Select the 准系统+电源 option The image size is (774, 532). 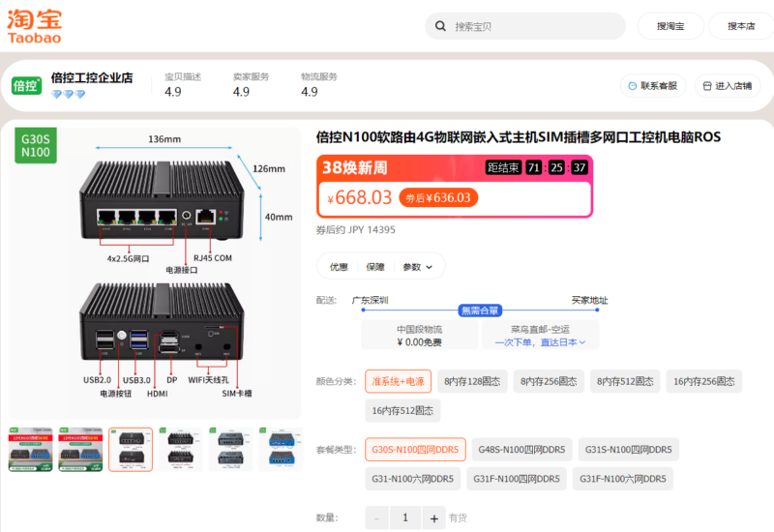[x=398, y=381]
